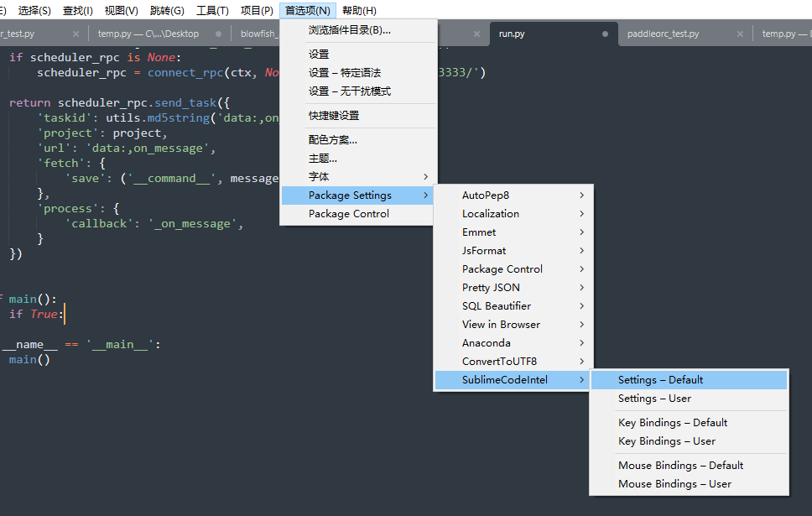This screenshot has width=812, height=516.
Task: Click the 'project': project code line
Action: pos(102,133)
